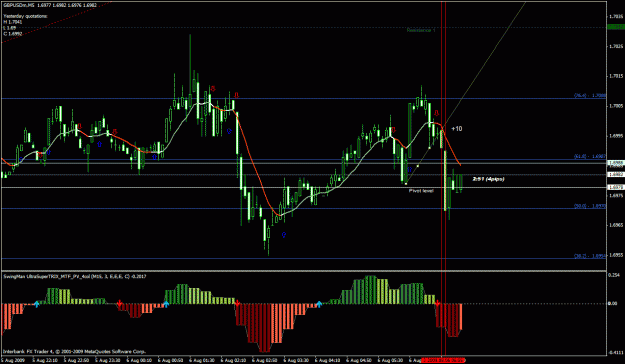This screenshot has height=364, width=625.
Task: Click the "L 1.69" yesterday low value
Action: [10, 28]
